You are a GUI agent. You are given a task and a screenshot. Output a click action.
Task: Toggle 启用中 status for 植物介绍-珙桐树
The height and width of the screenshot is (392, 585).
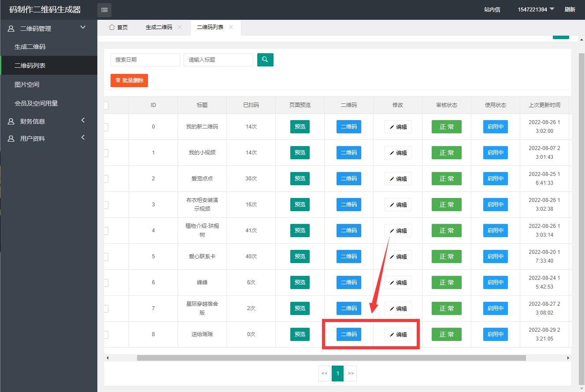[x=496, y=231]
